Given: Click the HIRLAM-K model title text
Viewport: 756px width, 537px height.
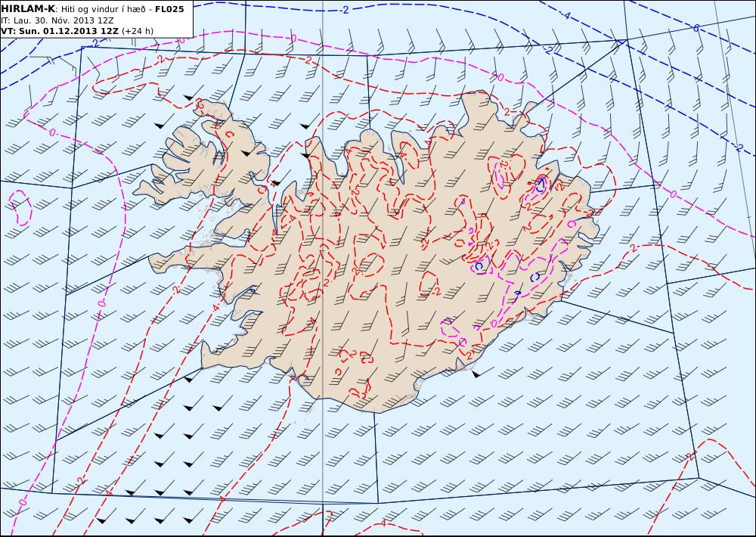Looking at the screenshot, I should click(28, 9).
